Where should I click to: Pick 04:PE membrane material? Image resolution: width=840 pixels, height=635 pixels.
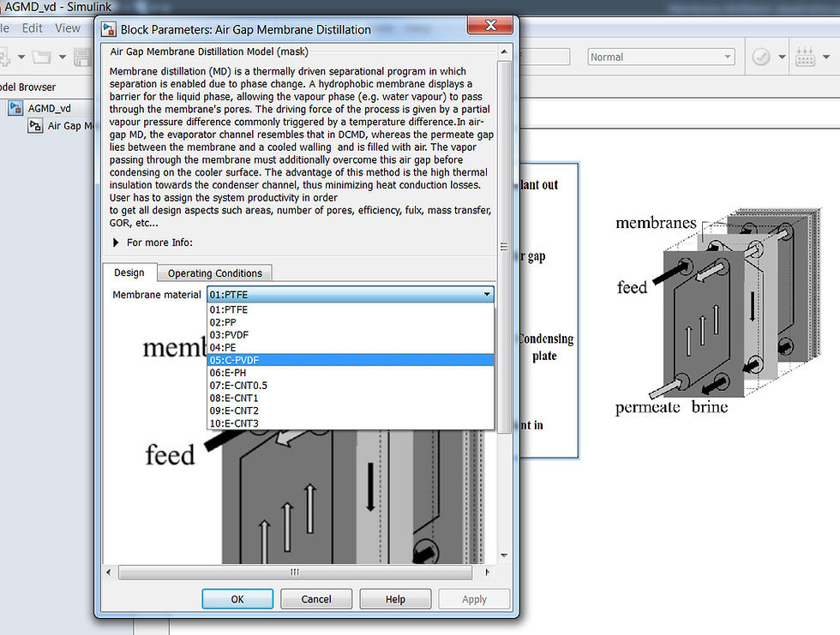coord(350,347)
